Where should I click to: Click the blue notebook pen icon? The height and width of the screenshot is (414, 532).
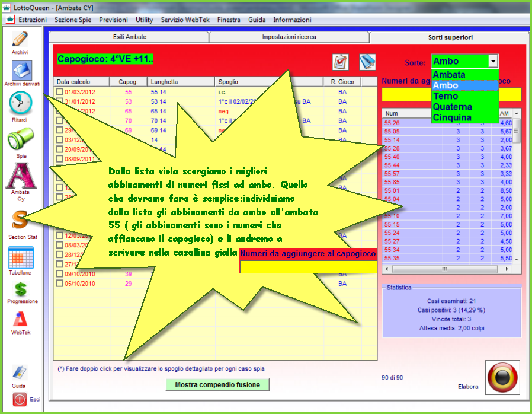point(367,62)
